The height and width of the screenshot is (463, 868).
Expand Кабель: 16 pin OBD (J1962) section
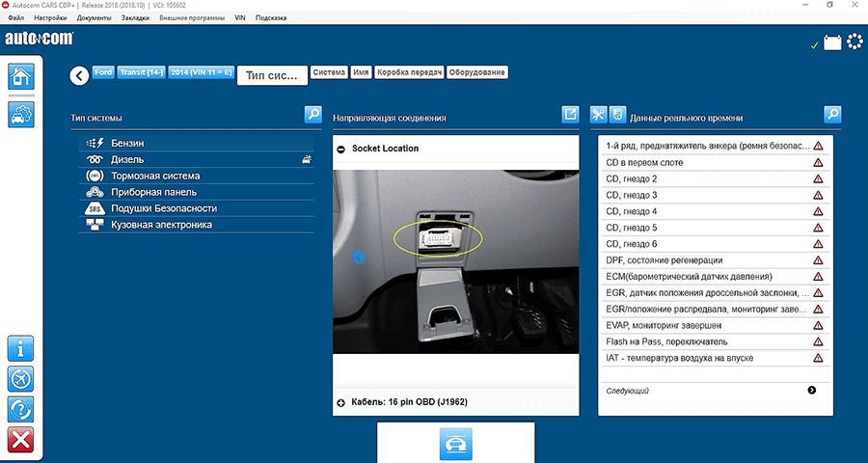341,402
